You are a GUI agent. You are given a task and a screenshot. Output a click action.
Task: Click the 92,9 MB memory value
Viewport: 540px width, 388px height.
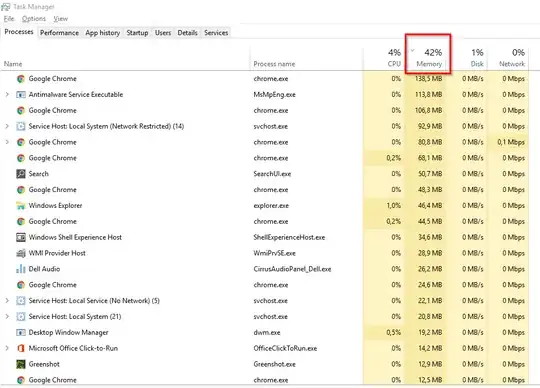pyautogui.click(x=430, y=126)
